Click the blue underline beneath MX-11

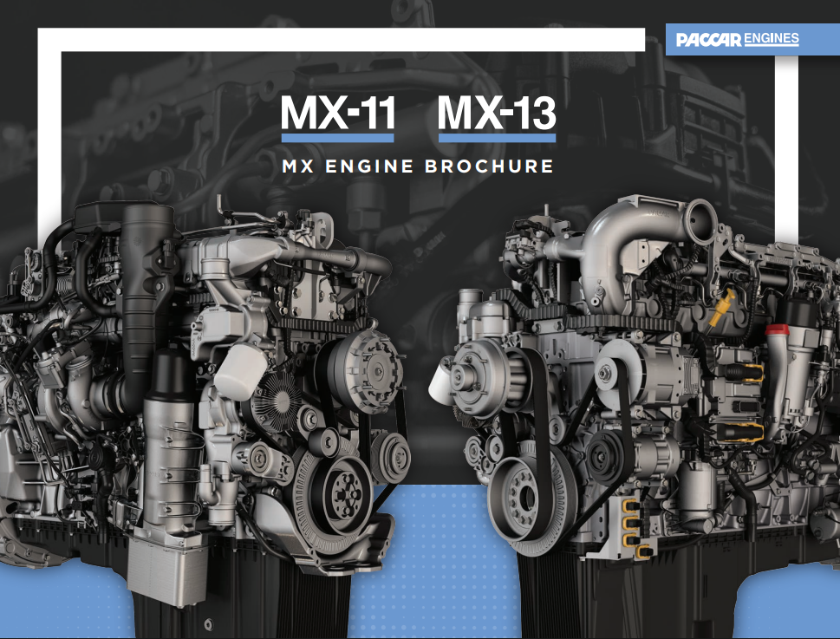337,137
